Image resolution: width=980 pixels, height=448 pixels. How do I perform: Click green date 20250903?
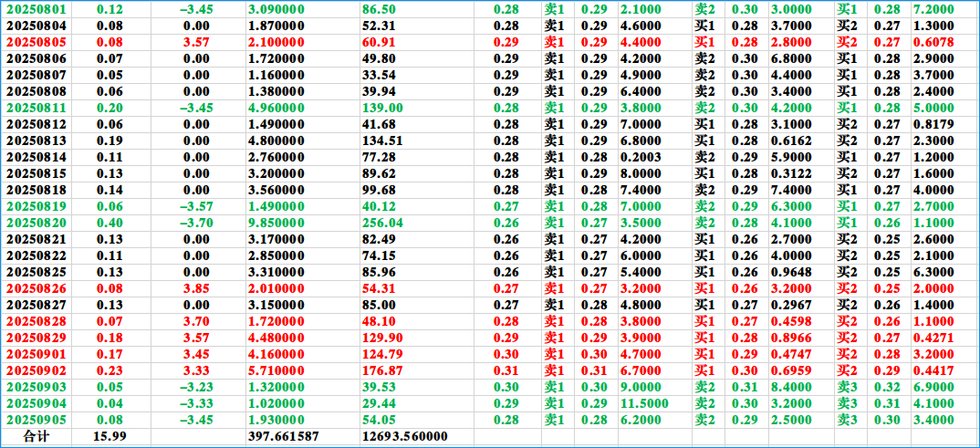click(36, 386)
